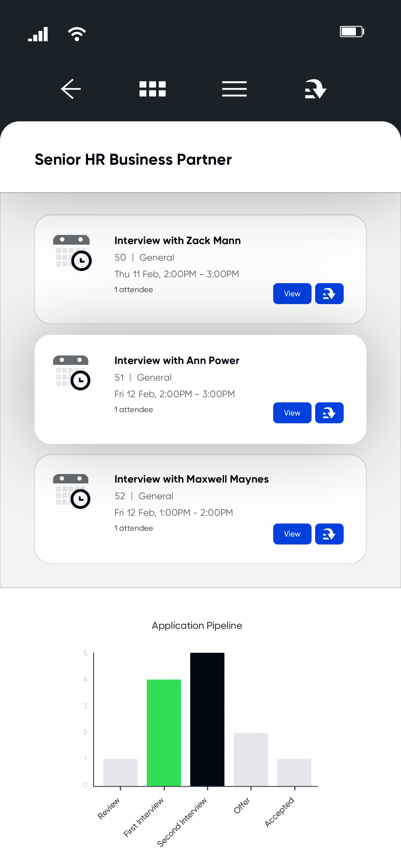
Task: Tap the blue logo button for Maxwell Maynes interview
Action: [x=329, y=534]
